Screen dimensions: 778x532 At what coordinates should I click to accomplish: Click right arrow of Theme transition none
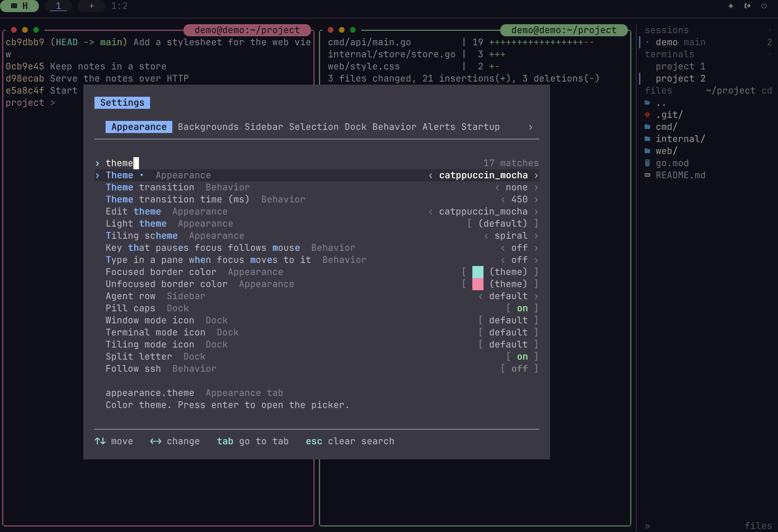(536, 187)
